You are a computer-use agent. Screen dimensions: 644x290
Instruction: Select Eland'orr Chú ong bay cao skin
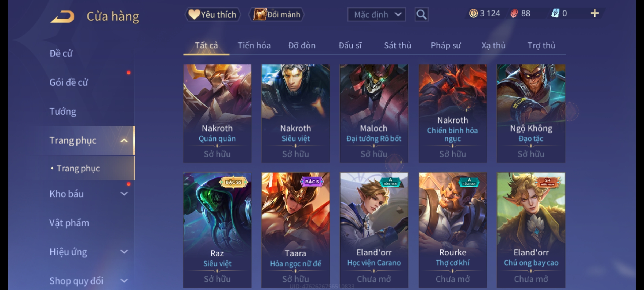pos(531,230)
